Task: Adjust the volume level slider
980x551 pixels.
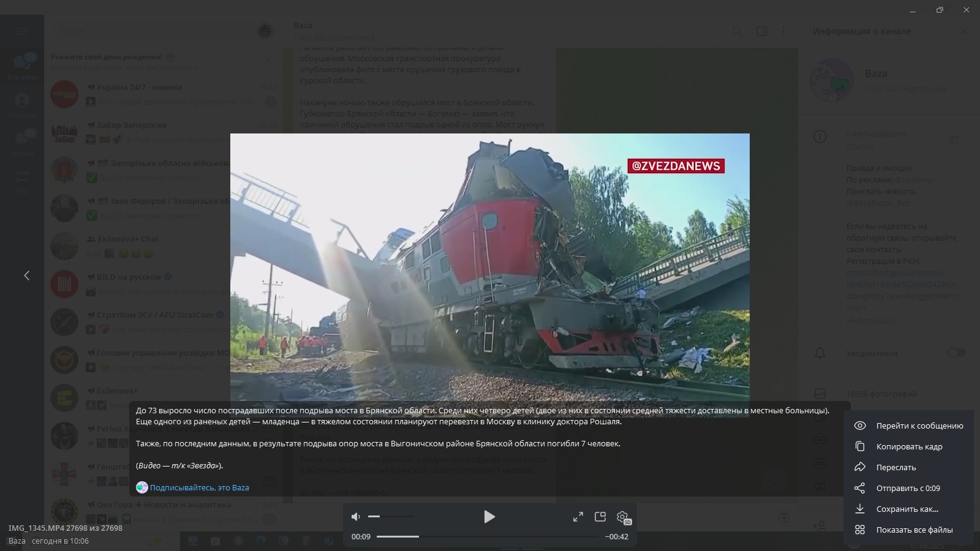Action: [391, 517]
